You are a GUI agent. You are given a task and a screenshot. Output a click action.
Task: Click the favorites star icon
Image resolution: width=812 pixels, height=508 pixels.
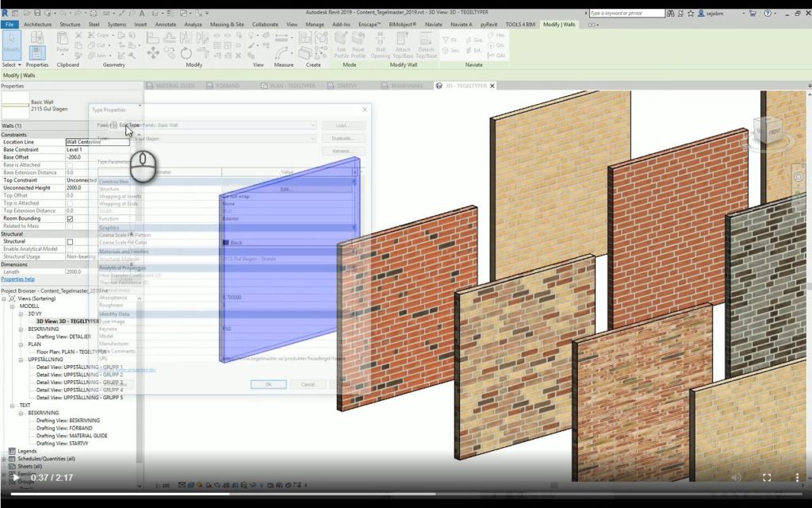691,13
